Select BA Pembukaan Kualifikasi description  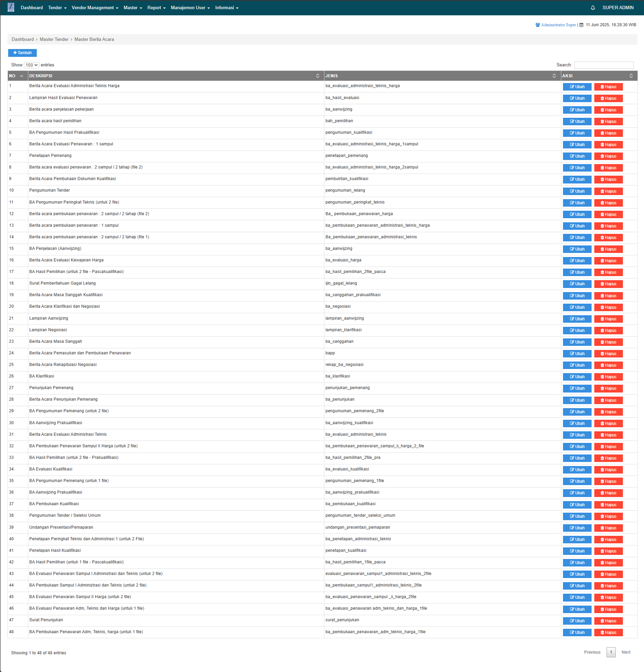click(x=54, y=503)
